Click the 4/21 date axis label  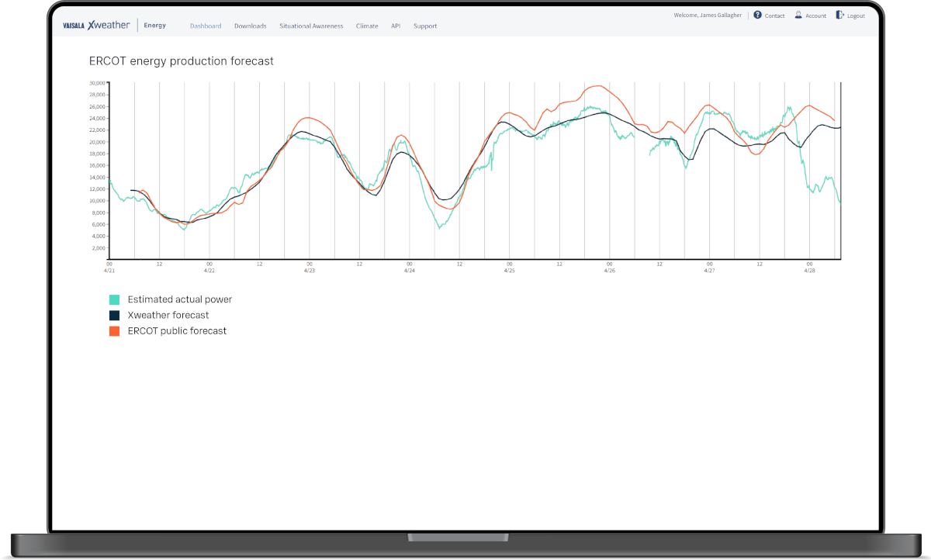click(x=109, y=271)
